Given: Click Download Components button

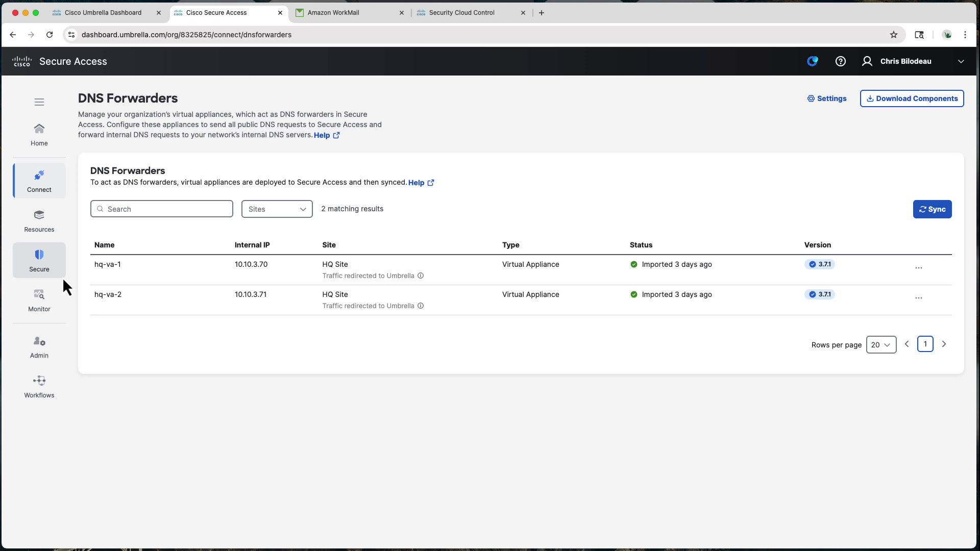Looking at the screenshot, I should (912, 98).
